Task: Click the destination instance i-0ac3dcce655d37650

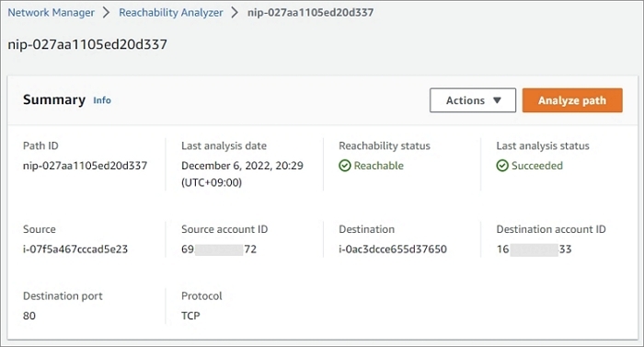Action: (393, 249)
